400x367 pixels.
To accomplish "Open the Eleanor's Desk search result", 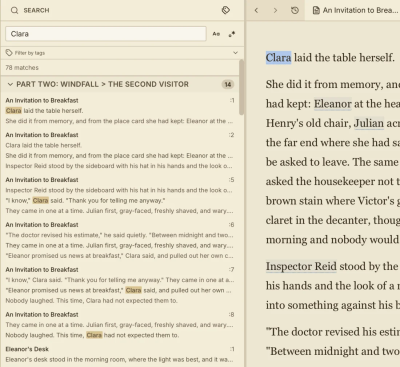I will point(120,354).
